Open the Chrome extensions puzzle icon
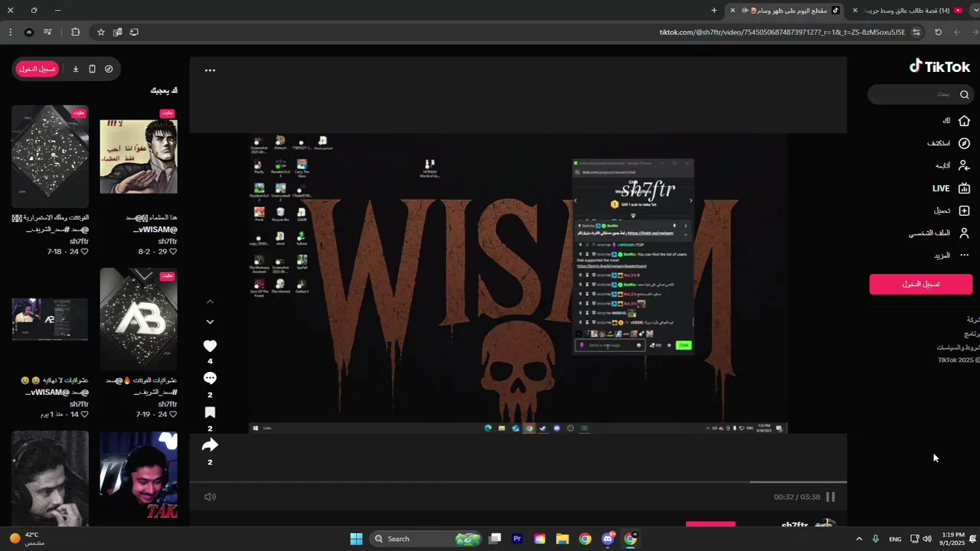Screen dimensions: 980x551 coord(75,32)
